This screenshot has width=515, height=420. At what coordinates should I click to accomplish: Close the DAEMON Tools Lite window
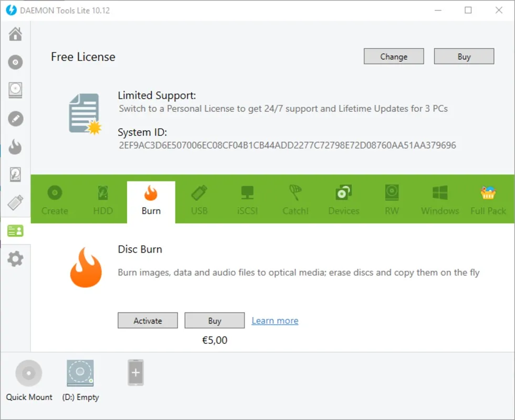coord(499,10)
